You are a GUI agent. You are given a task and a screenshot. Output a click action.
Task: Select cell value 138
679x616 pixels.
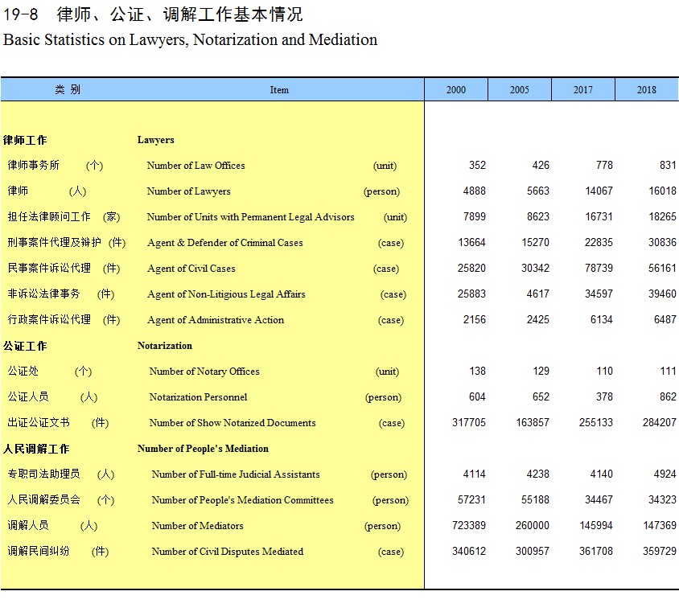[x=477, y=371]
